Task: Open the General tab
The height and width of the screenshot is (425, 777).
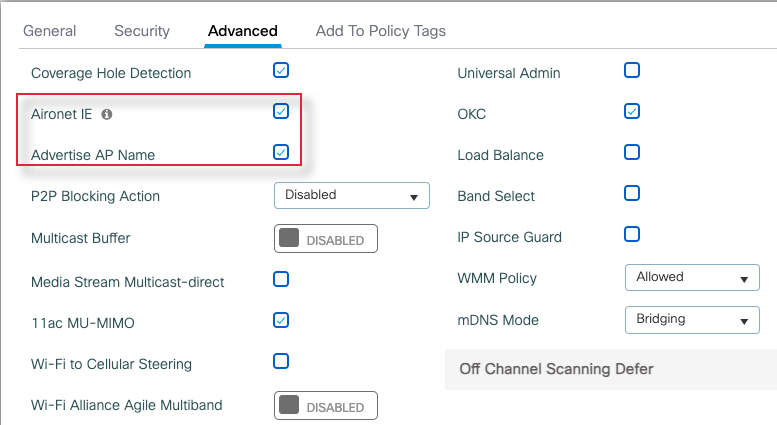Action: (49, 31)
